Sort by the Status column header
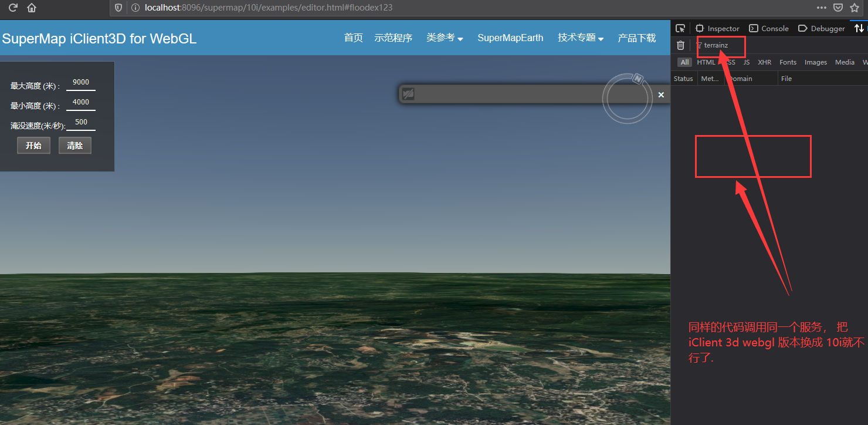This screenshot has width=868, height=425. click(684, 79)
